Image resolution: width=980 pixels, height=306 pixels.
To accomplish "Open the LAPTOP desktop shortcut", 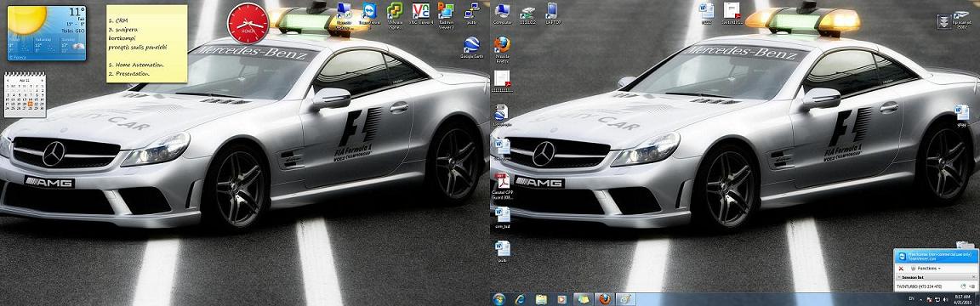I will click(x=552, y=14).
